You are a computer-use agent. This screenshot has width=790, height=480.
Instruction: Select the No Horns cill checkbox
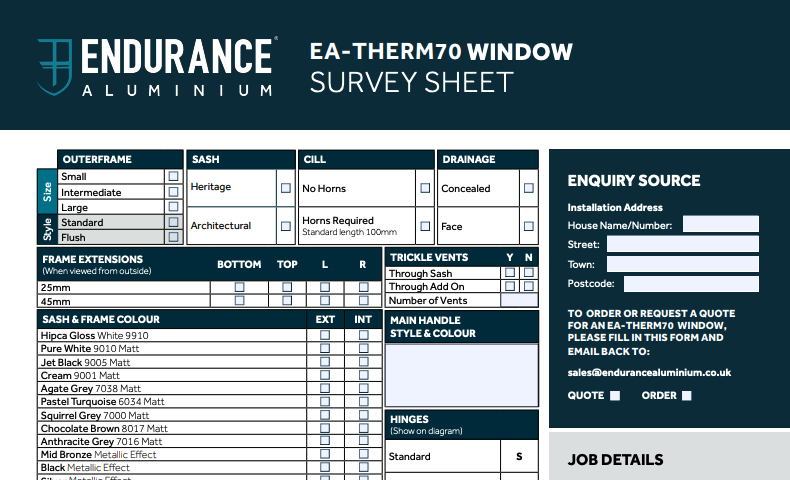click(425, 188)
